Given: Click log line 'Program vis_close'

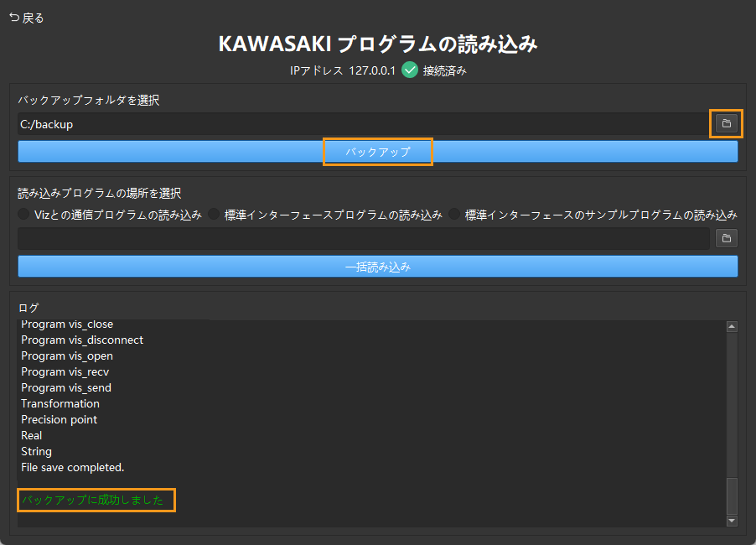Looking at the screenshot, I should click(67, 324).
